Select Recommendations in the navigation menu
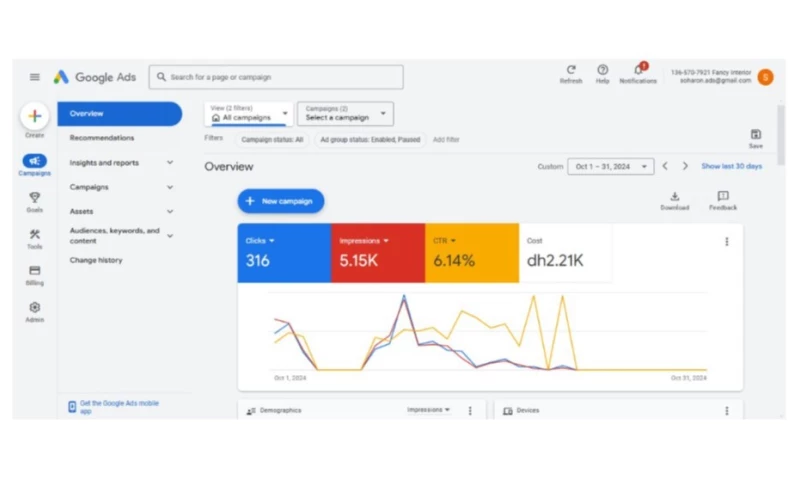 tap(102, 138)
